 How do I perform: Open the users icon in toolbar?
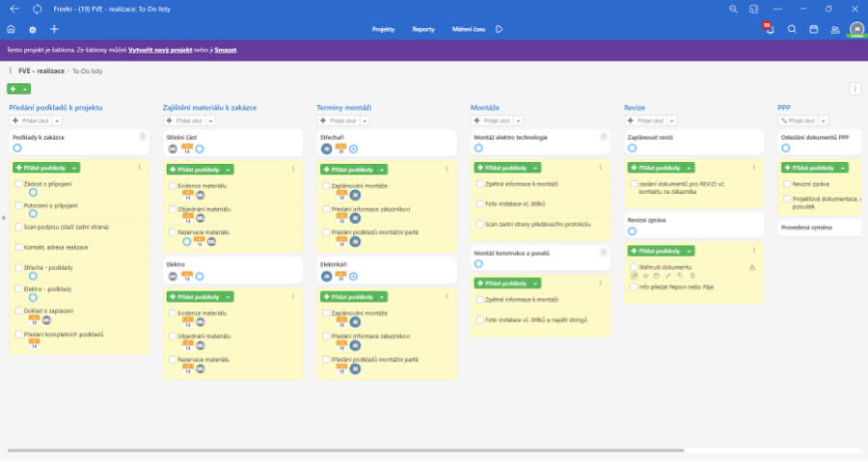pos(835,29)
